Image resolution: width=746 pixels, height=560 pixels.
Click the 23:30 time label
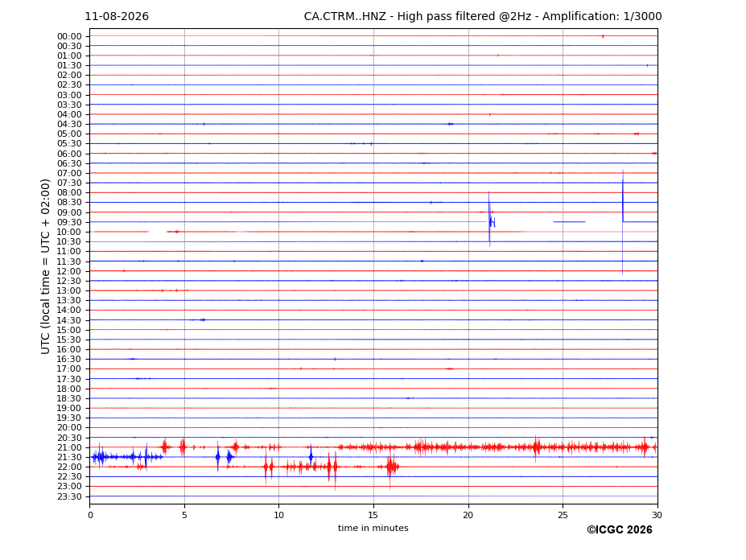pyautogui.click(x=69, y=496)
